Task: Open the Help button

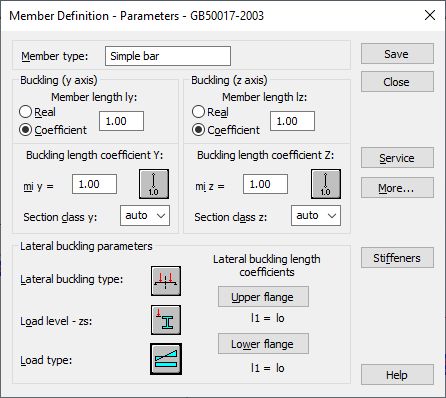Action: [397, 375]
